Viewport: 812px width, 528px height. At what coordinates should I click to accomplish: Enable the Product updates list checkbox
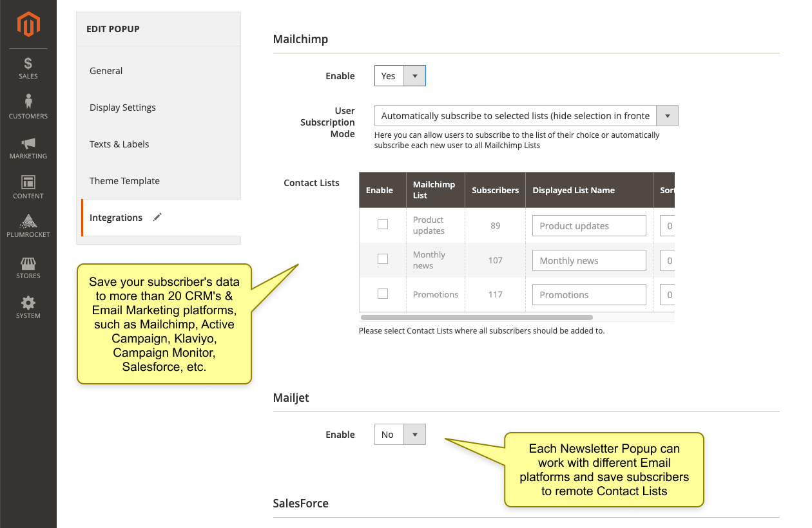pos(383,224)
